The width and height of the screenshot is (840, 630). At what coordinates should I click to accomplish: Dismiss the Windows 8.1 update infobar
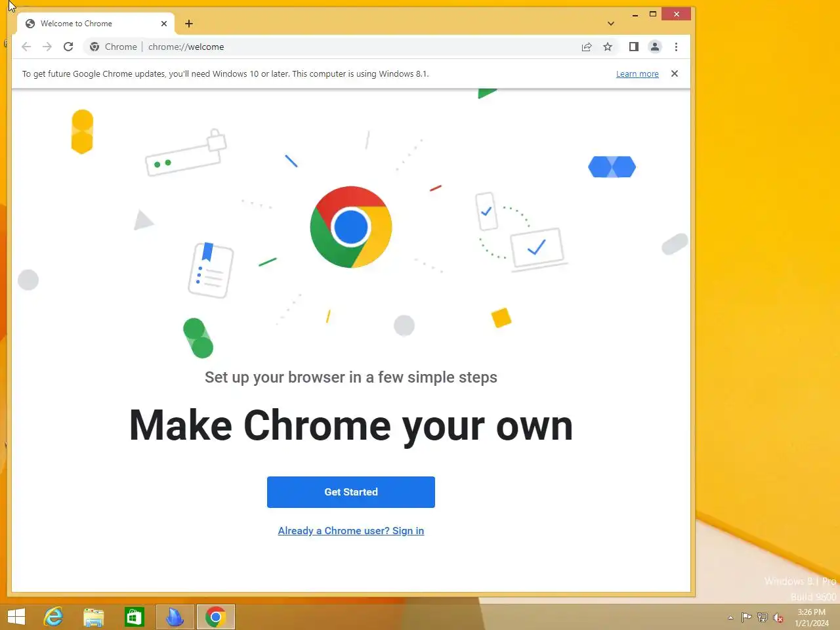click(674, 73)
